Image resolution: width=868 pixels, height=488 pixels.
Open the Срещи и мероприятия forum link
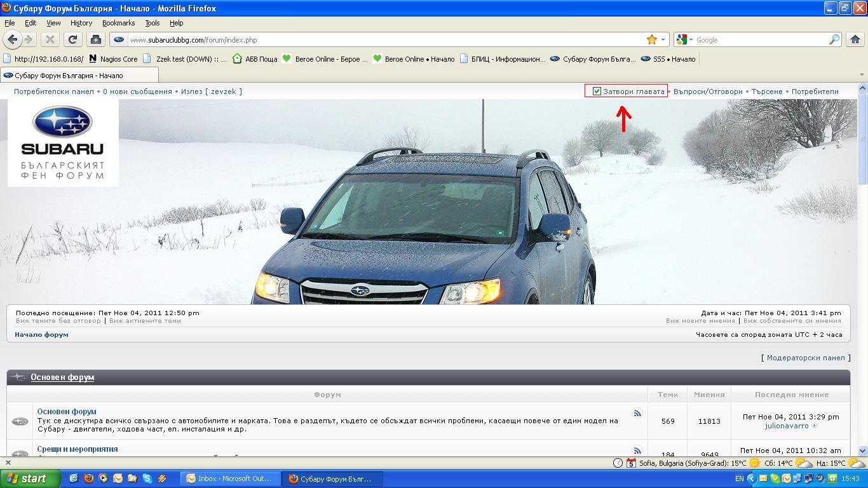click(x=78, y=449)
